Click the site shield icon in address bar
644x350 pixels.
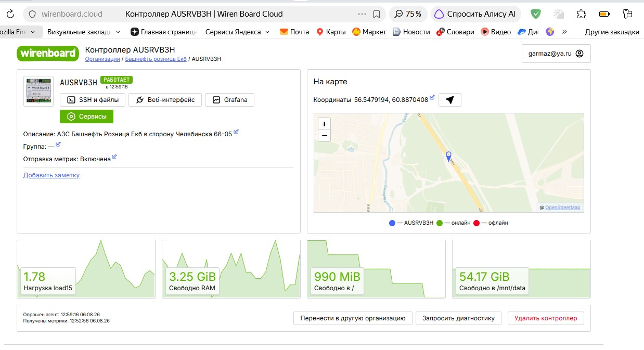click(x=32, y=14)
